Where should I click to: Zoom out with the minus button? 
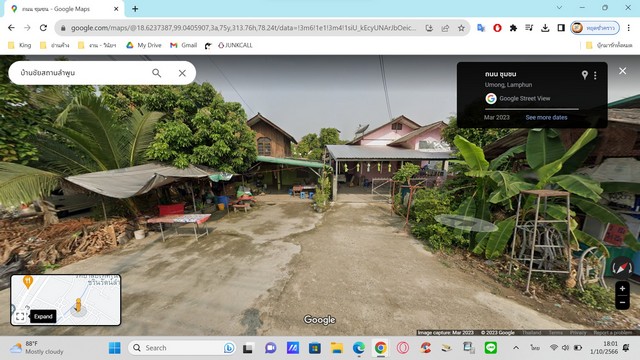click(x=622, y=302)
